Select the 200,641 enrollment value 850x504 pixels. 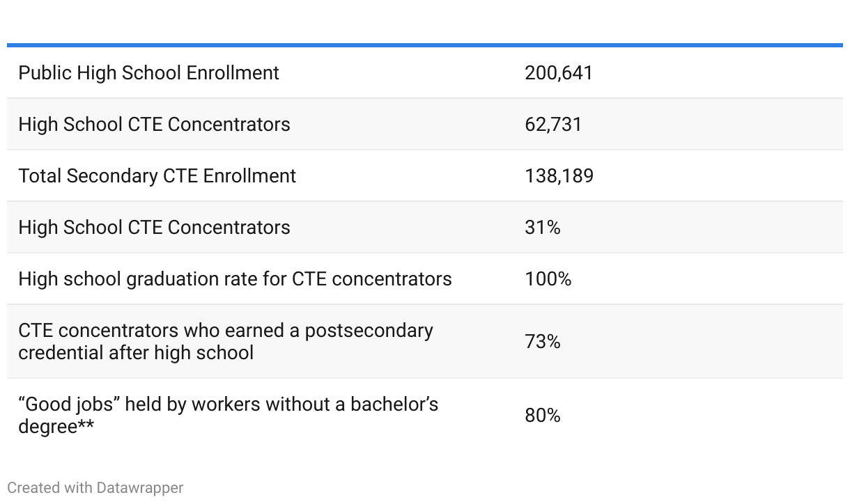(558, 73)
